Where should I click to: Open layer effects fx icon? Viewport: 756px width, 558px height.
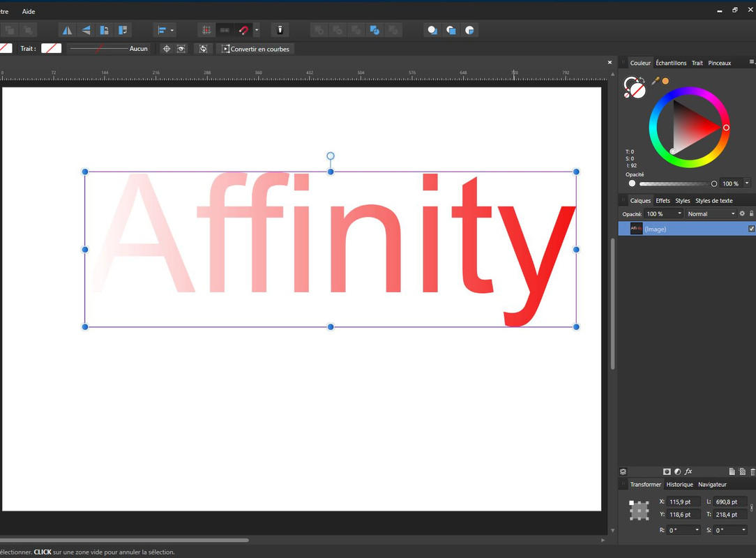point(688,472)
